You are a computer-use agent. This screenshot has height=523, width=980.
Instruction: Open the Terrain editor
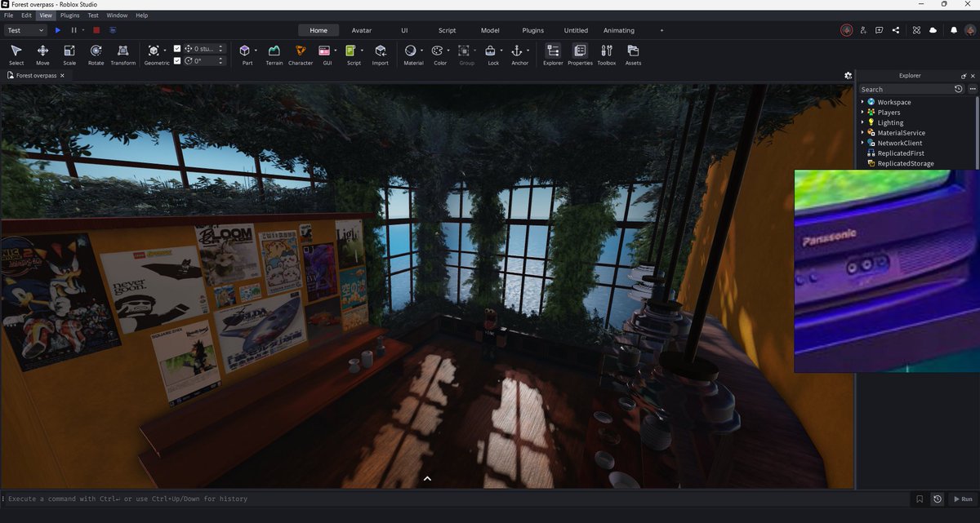click(274, 55)
